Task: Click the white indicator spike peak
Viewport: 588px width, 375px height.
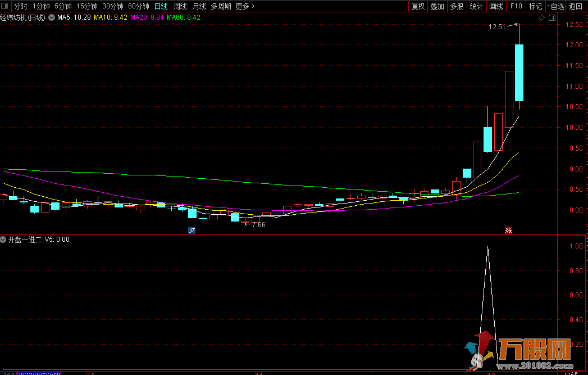Action: pos(487,247)
